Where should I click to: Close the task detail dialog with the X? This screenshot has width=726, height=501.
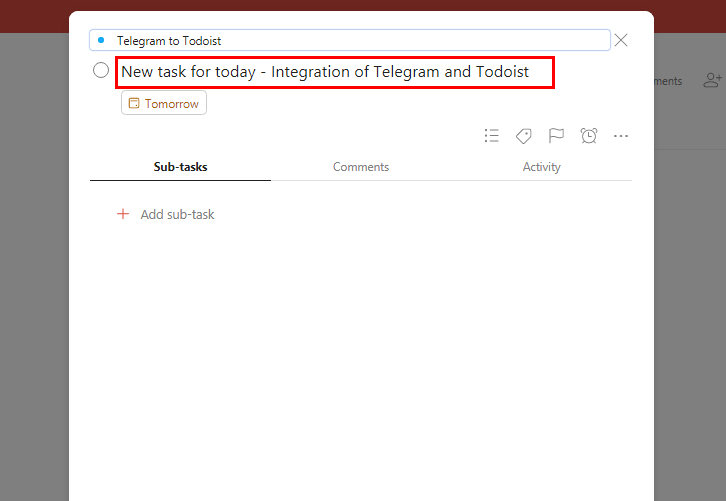(621, 40)
